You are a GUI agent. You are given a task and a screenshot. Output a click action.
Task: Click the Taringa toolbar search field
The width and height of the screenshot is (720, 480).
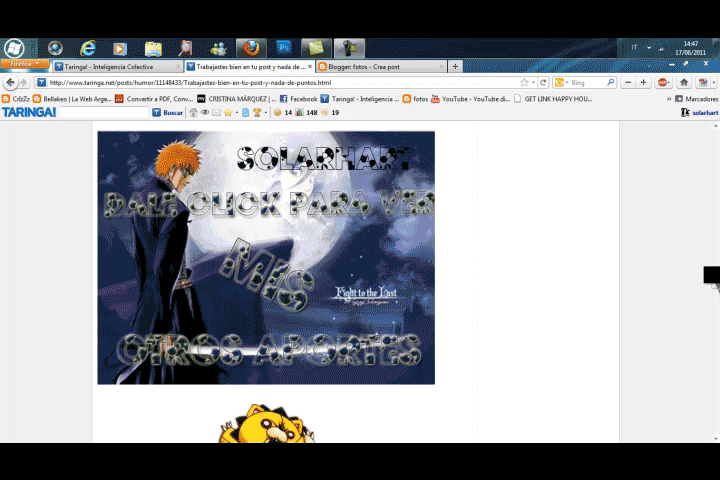click(104, 113)
